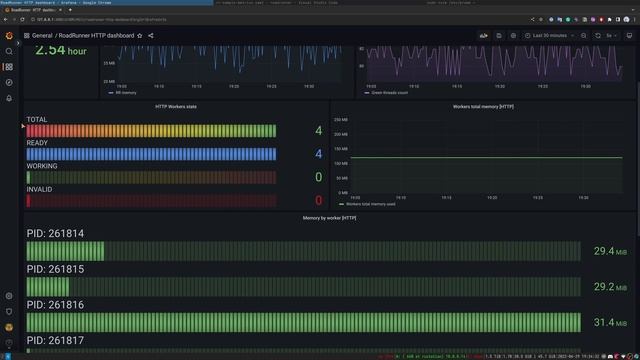Zoom out the time range

point(584,36)
